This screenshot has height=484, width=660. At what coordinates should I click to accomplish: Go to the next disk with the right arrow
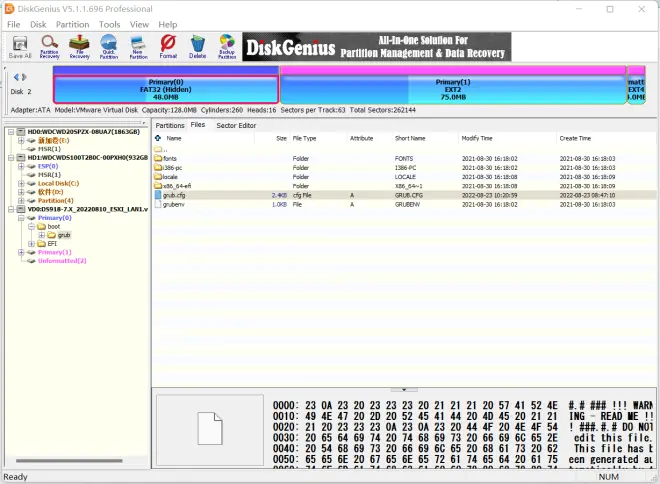(x=24, y=77)
